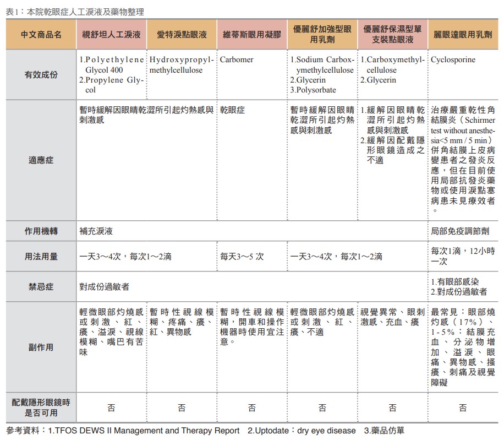Select column header '麗眼達眼用乳劑'
Image resolution: width=504 pixels, height=440 pixels.
pos(463,34)
